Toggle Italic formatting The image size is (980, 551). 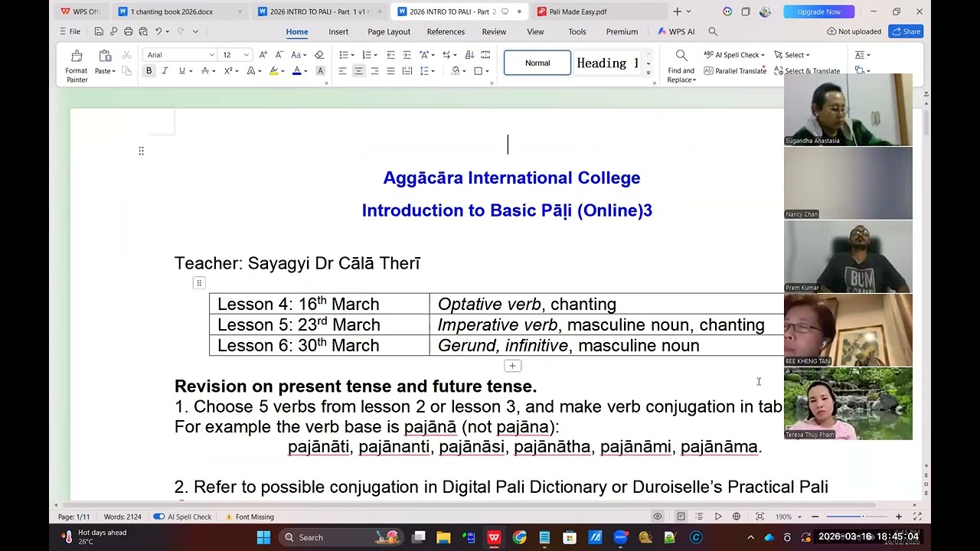[x=165, y=71]
